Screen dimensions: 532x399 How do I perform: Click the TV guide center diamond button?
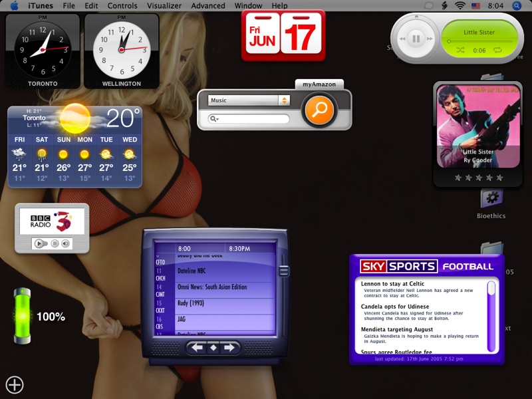coord(213,347)
